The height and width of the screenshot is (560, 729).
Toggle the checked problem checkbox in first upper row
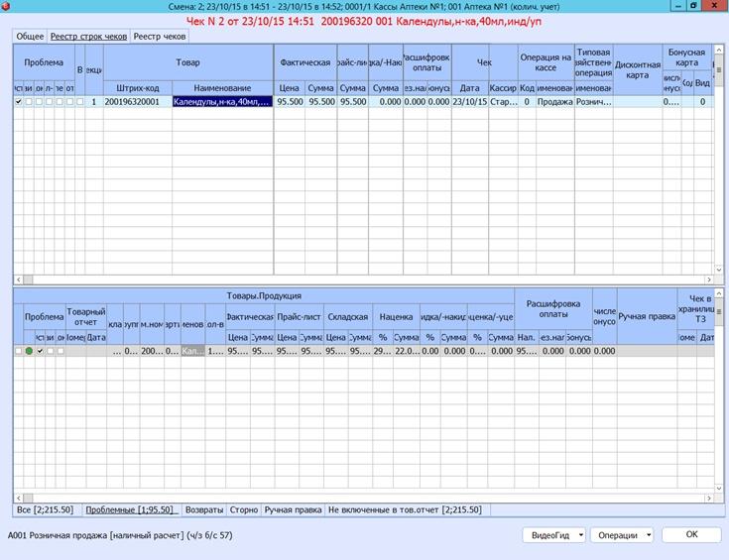(18, 102)
